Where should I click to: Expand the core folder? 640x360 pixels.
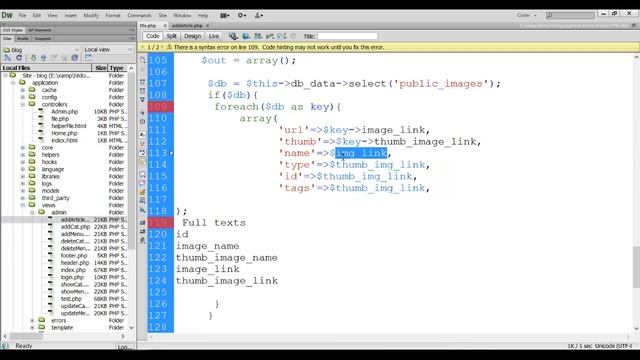pos(23,147)
